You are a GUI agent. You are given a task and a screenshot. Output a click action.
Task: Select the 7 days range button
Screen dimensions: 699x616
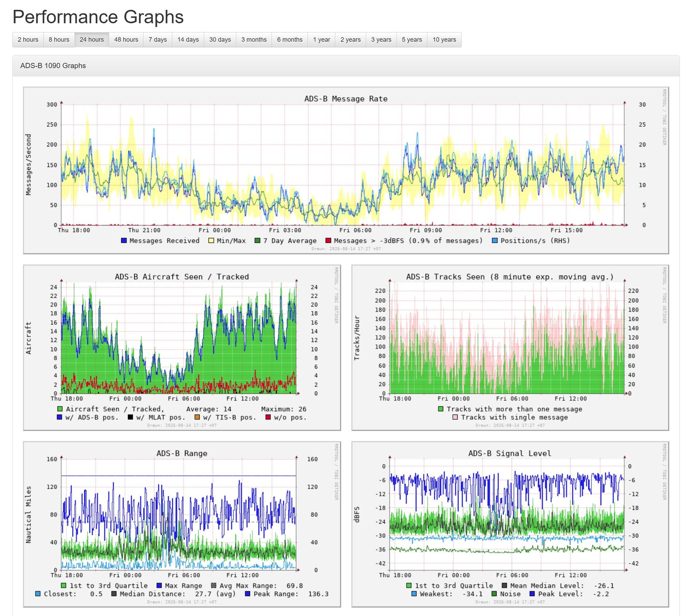tap(158, 40)
